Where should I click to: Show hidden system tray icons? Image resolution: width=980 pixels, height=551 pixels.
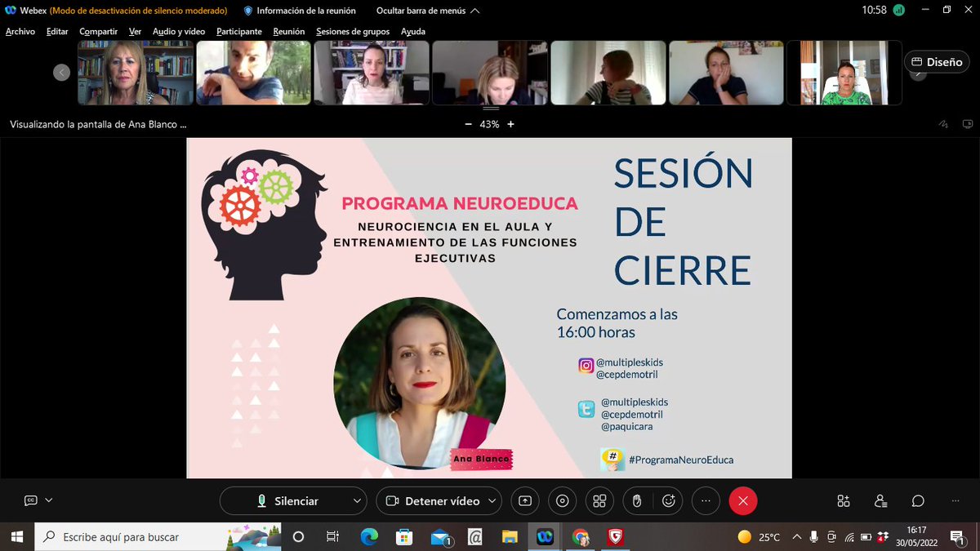pyautogui.click(x=796, y=536)
